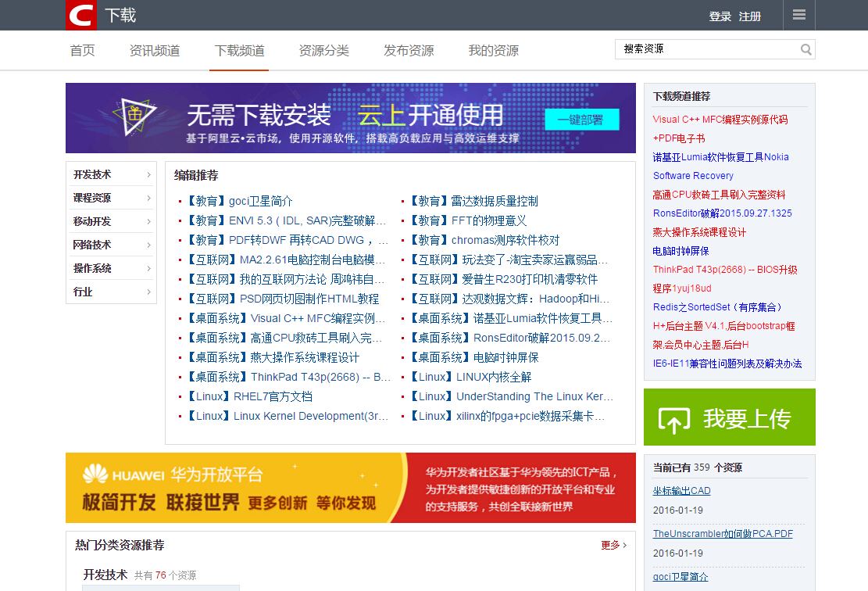
Task: Open the hamburger menu icon
Action: 798,14
